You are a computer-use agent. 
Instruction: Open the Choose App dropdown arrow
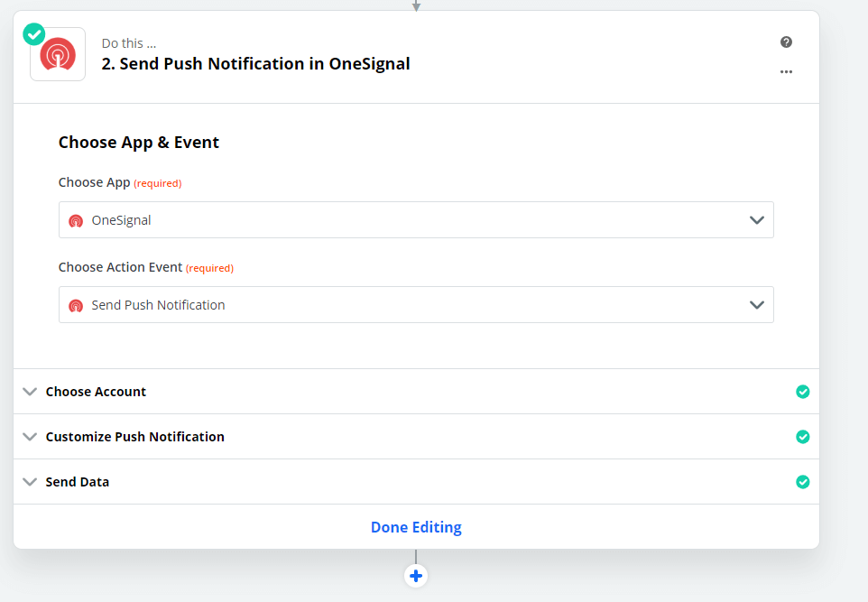(756, 220)
